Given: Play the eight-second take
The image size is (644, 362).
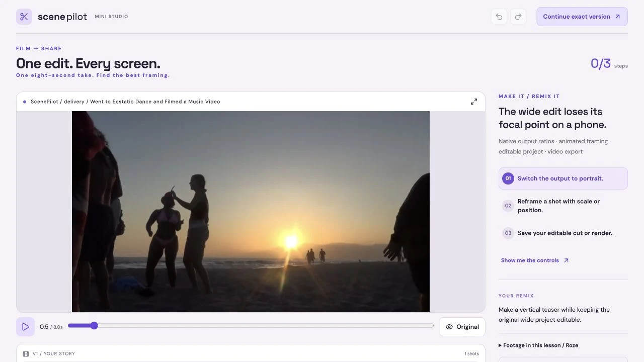Looking at the screenshot, I should click(x=26, y=327).
